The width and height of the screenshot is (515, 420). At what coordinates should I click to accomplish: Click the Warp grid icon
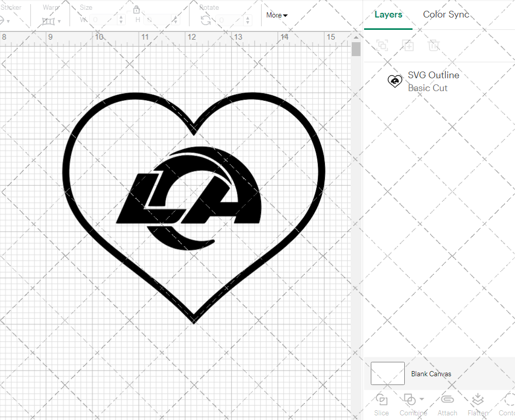48,22
